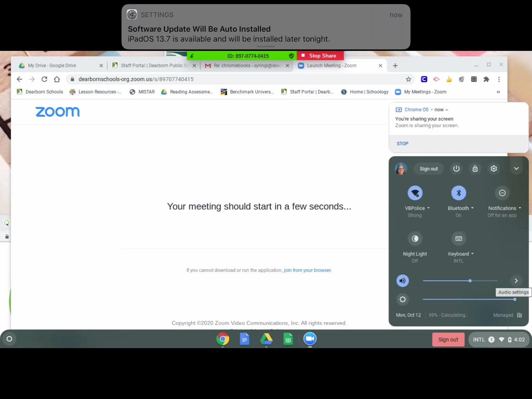Screen dimensions: 532x399
Task: Turn on Night Light
Action: (415, 238)
